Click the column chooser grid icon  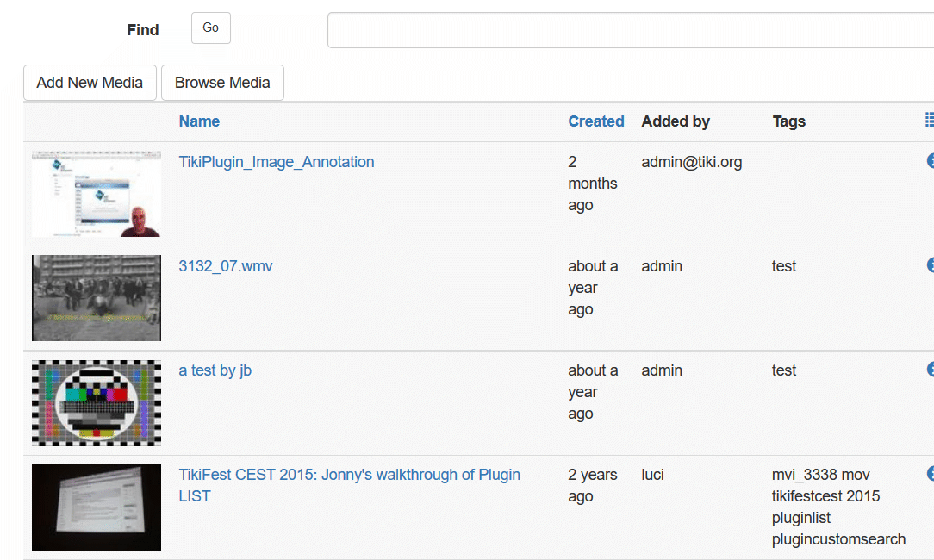click(x=929, y=121)
